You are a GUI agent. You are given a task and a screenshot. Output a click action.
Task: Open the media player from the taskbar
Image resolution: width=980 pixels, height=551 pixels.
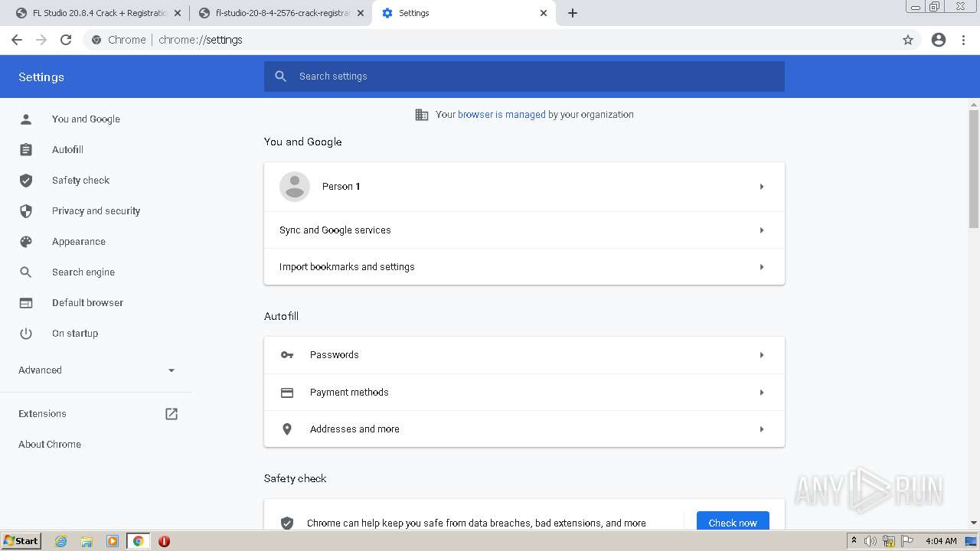click(113, 541)
